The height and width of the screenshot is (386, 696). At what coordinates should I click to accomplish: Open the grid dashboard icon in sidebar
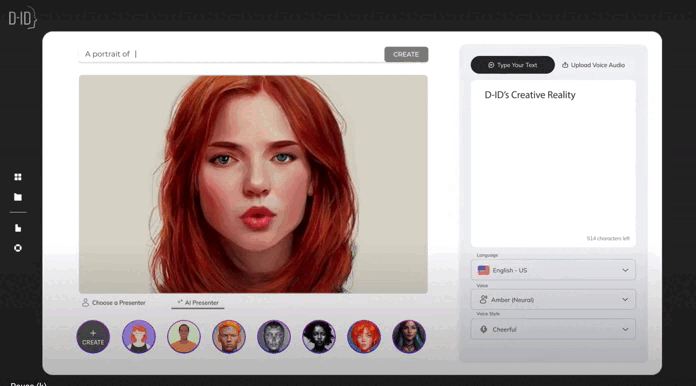pos(18,177)
